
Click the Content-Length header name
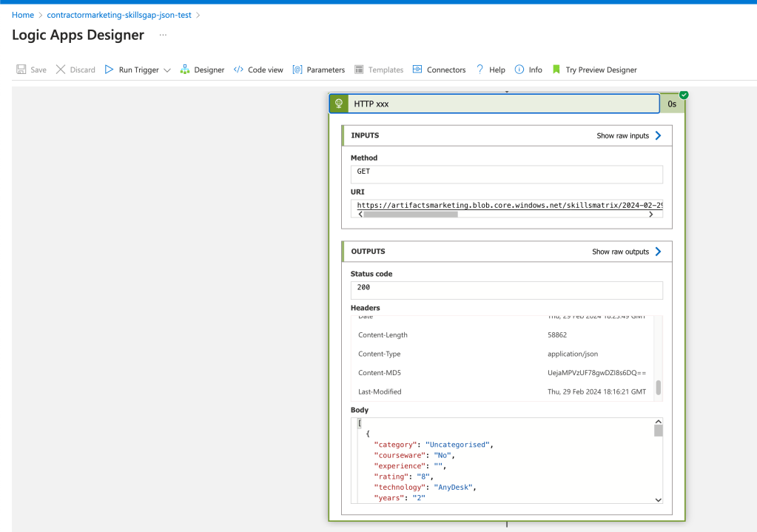(x=383, y=335)
